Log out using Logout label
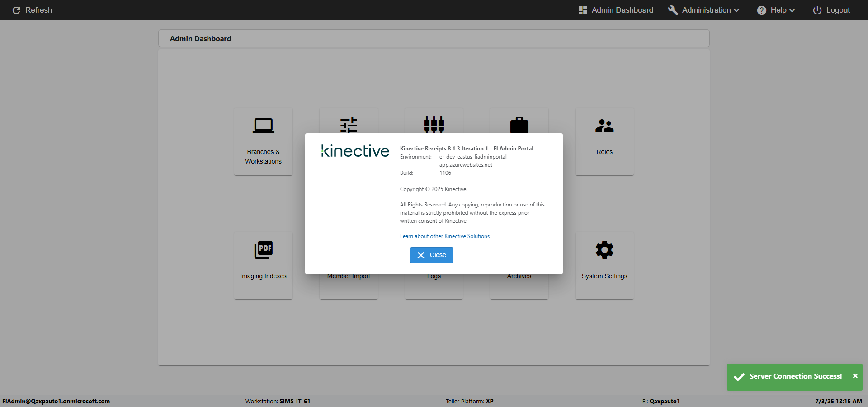Viewport: 868px width, 407px height. 838,10
